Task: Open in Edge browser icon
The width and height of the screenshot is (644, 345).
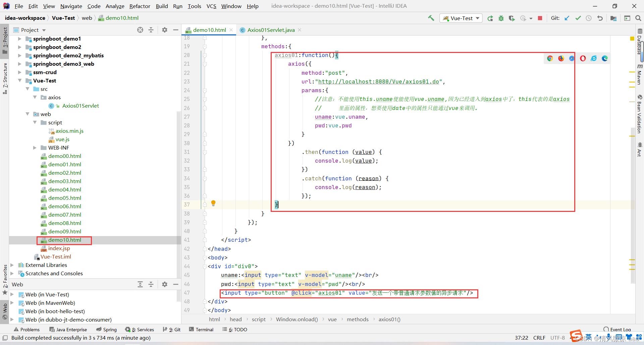Action: pos(605,58)
